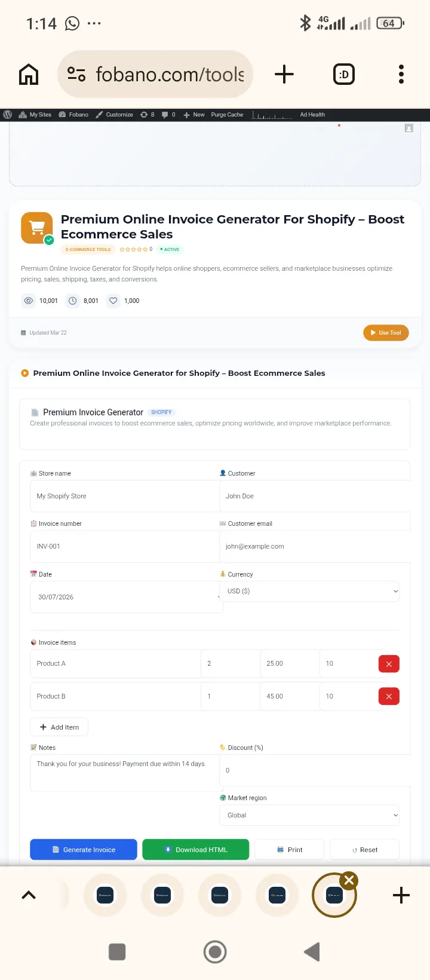This screenshot has height=980, width=430.
Task: Click the Reset button
Action: [x=364, y=850]
